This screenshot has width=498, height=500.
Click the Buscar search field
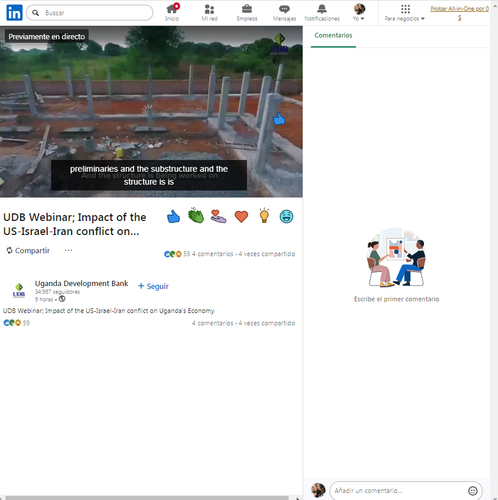point(90,13)
